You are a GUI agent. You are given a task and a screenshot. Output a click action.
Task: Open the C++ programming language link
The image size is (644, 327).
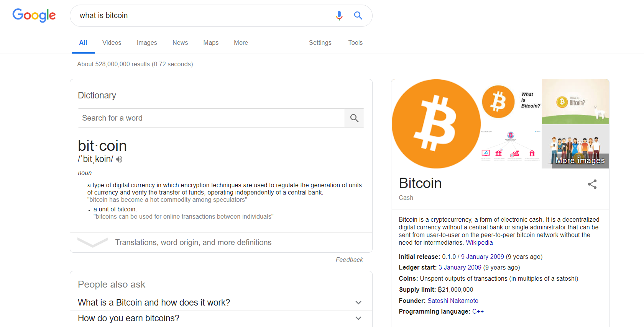coord(478,311)
